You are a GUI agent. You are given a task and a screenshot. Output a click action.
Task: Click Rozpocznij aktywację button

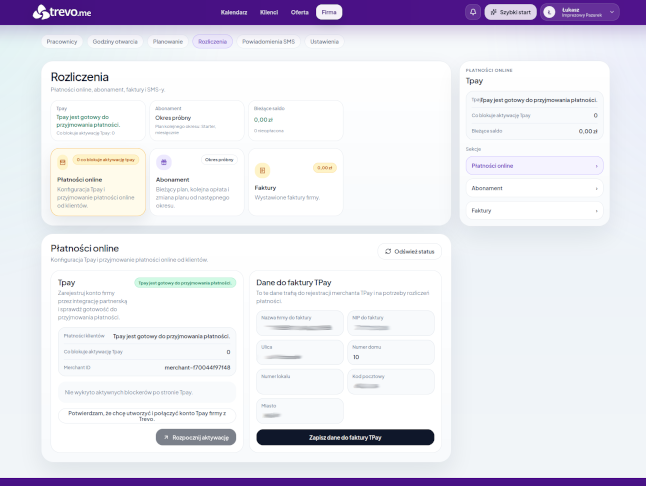pyautogui.click(x=196, y=437)
